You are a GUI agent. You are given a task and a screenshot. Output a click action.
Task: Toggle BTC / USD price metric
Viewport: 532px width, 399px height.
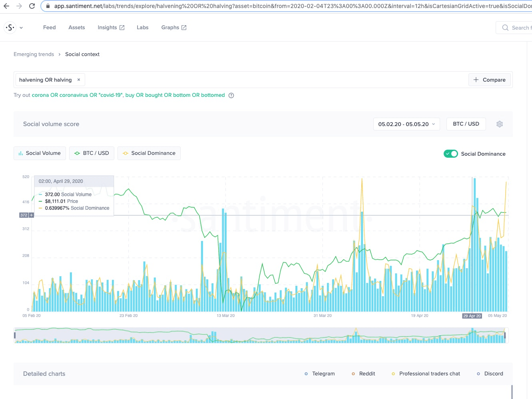click(x=92, y=153)
